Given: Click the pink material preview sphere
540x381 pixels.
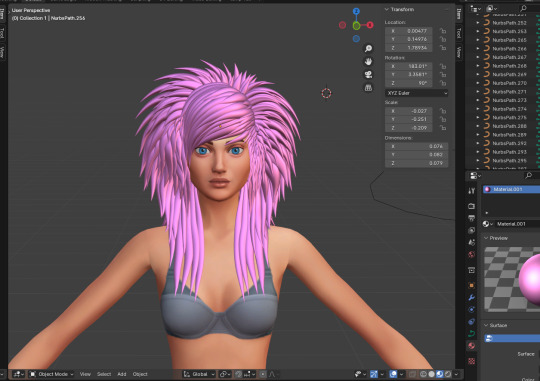Looking at the screenshot, I should [x=530, y=279].
